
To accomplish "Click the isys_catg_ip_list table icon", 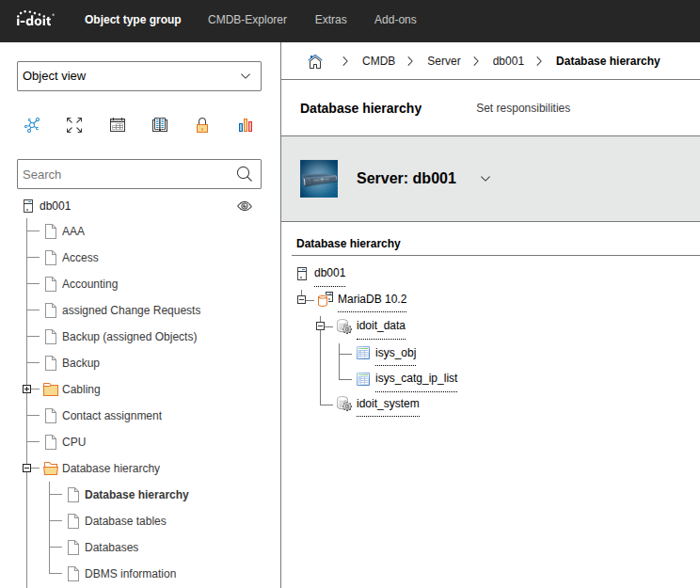I will [x=363, y=379].
